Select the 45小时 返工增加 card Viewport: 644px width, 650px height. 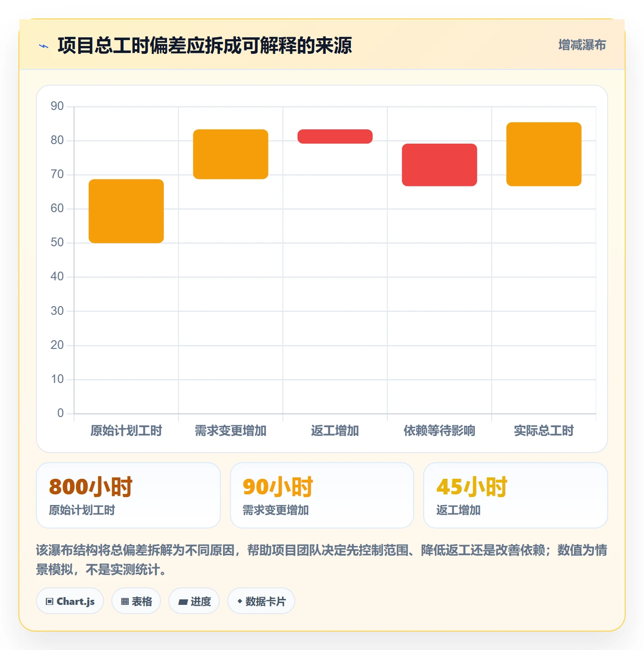click(516, 495)
